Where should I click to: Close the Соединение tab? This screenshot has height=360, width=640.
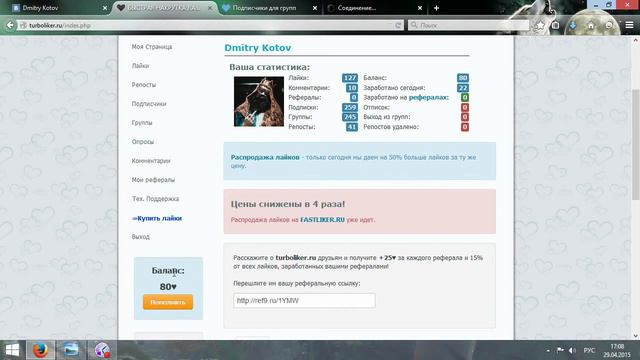pyautogui.click(x=420, y=8)
